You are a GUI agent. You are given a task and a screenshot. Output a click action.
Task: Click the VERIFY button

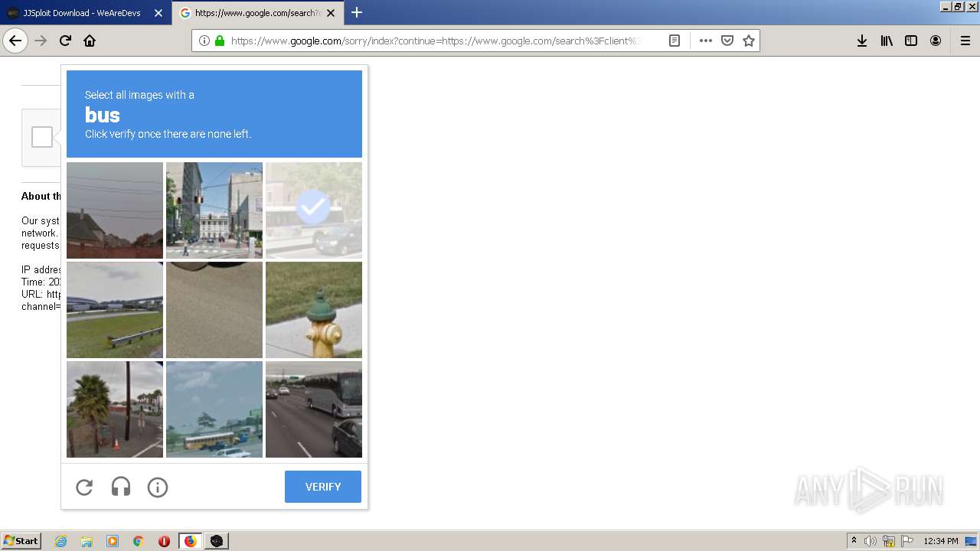pyautogui.click(x=323, y=487)
